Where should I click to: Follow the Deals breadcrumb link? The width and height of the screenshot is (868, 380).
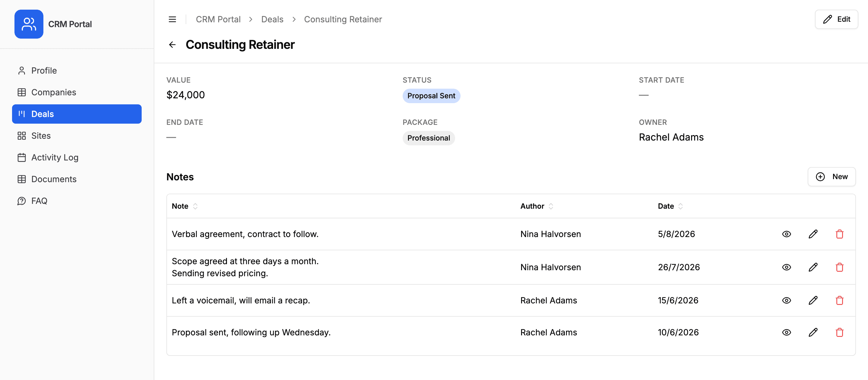coord(272,19)
